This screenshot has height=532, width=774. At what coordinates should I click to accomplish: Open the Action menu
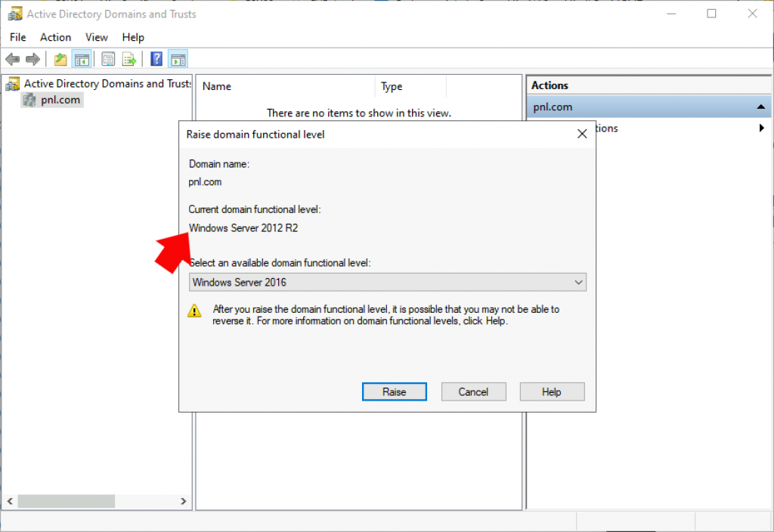[55, 37]
